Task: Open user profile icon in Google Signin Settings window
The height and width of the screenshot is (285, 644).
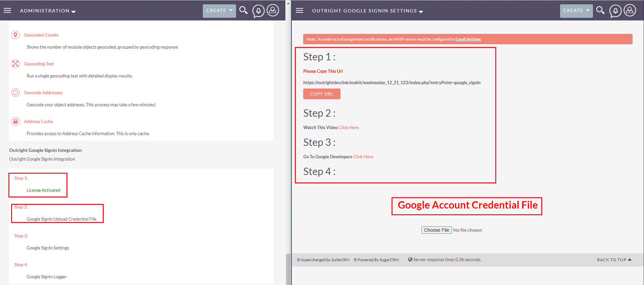Action: pos(630,10)
